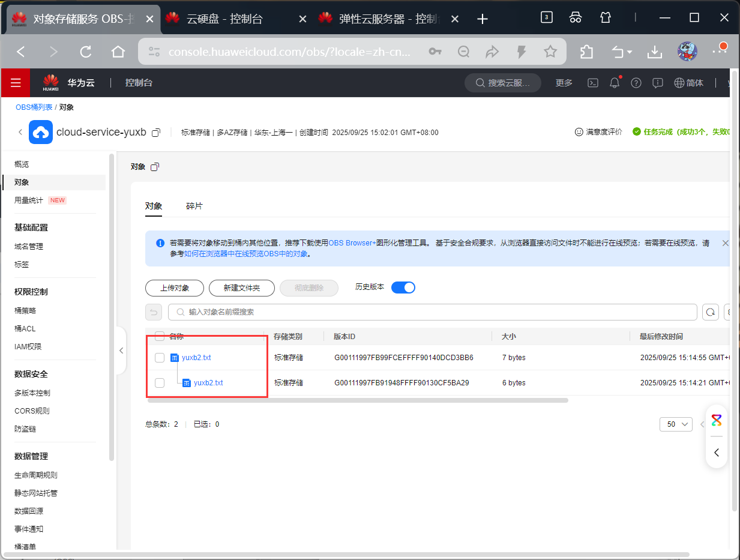Open the 更多 menu
Screen dimensions: 740x560
[x=564, y=83]
